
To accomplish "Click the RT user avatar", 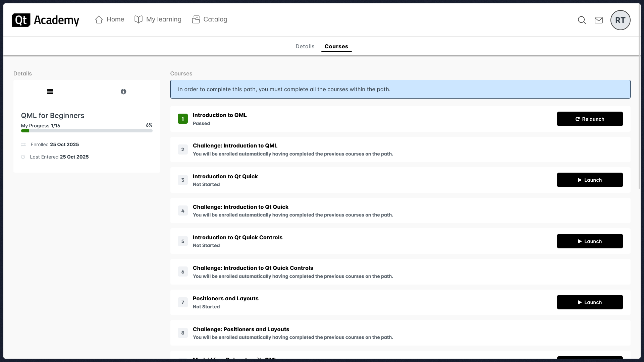I will [620, 20].
